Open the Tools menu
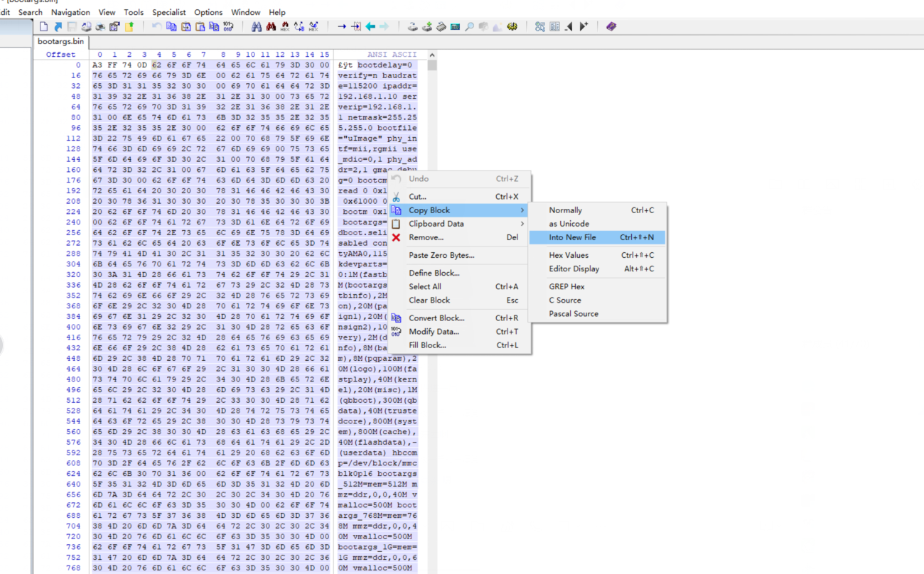This screenshot has height=574, width=924. click(x=134, y=12)
